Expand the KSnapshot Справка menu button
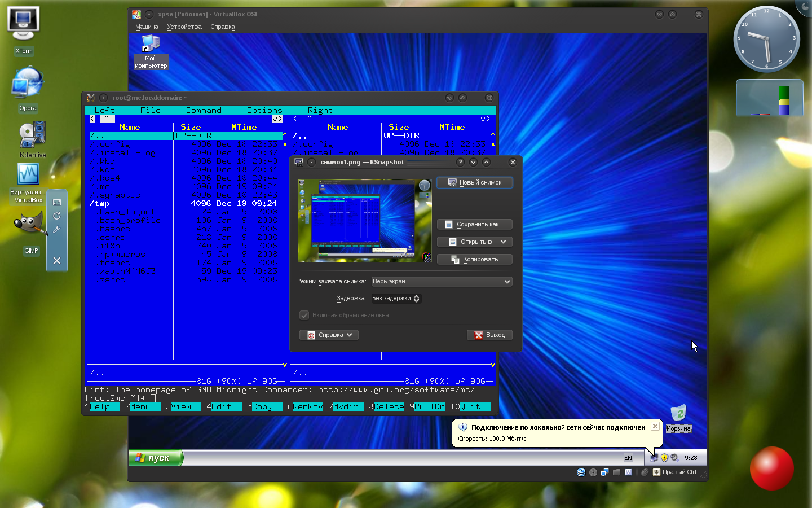 [329, 335]
